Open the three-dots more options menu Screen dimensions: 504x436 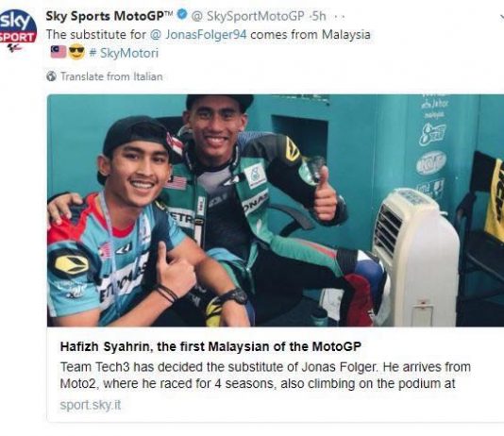pos(340,17)
